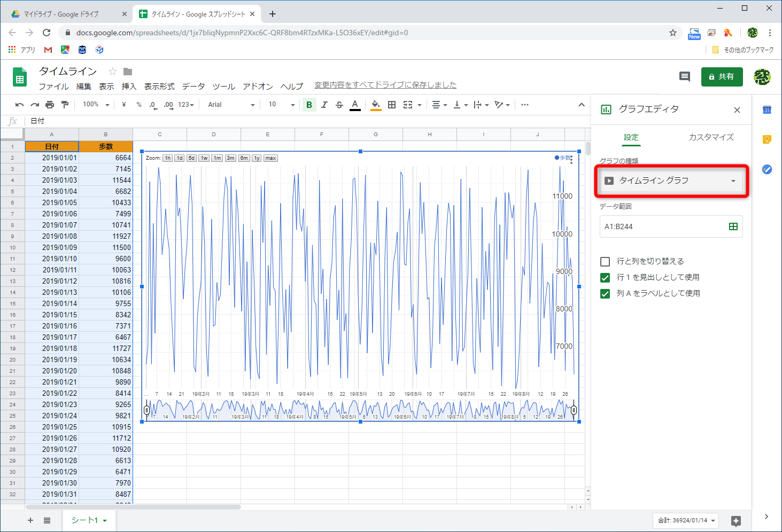
Task: Uncheck 行 1 を見出しとして使用
Action: point(605,277)
